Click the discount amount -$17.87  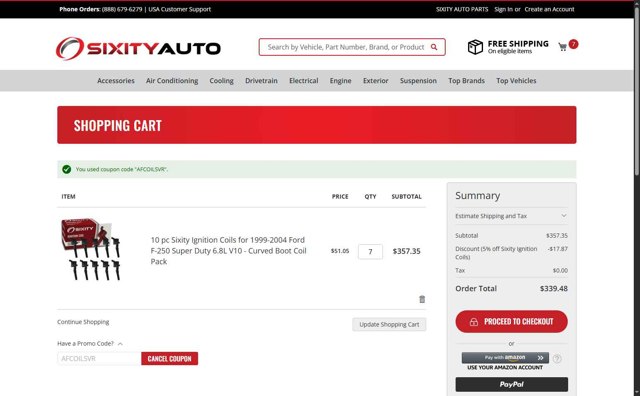pos(558,249)
